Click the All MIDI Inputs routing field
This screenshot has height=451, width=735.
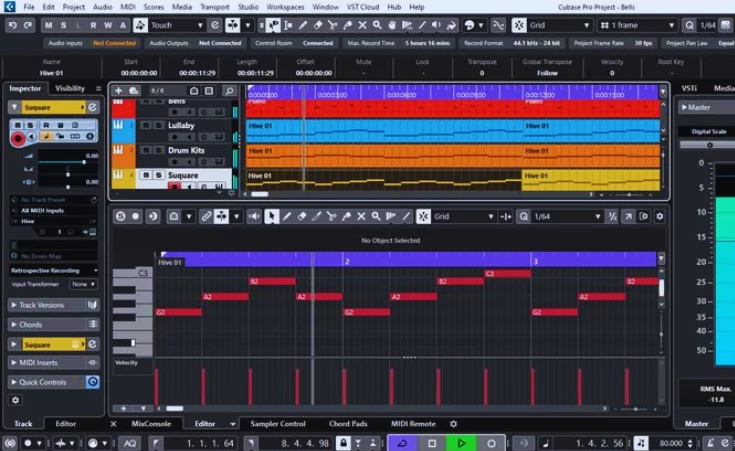[54, 210]
